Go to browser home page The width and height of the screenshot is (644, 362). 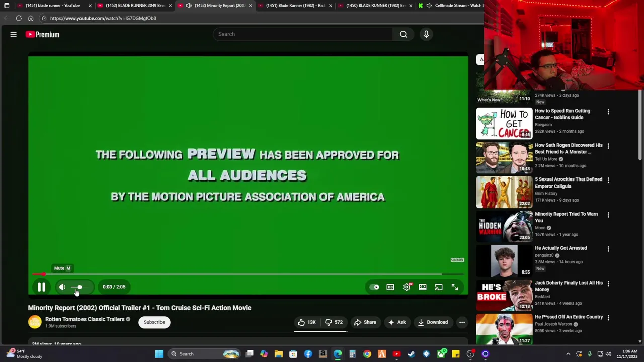[31, 18]
